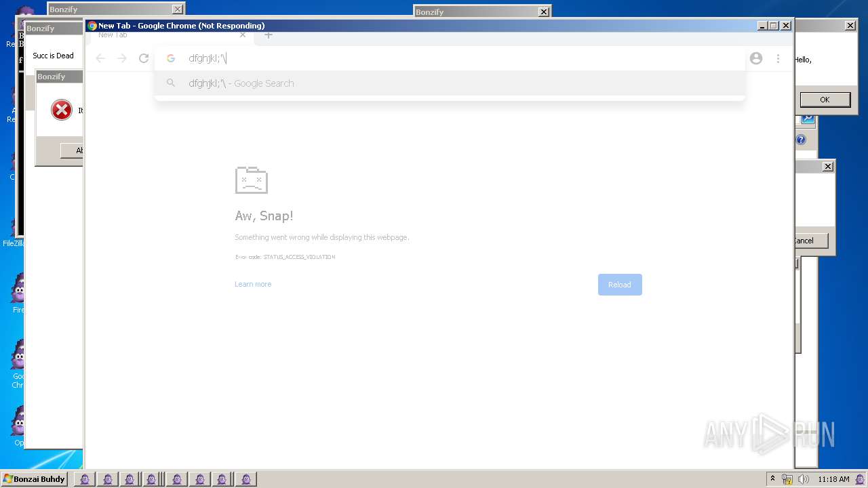The width and height of the screenshot is (868, 488).
Task: Click the Google G icon in the omnibox
Action: point(171,58)
